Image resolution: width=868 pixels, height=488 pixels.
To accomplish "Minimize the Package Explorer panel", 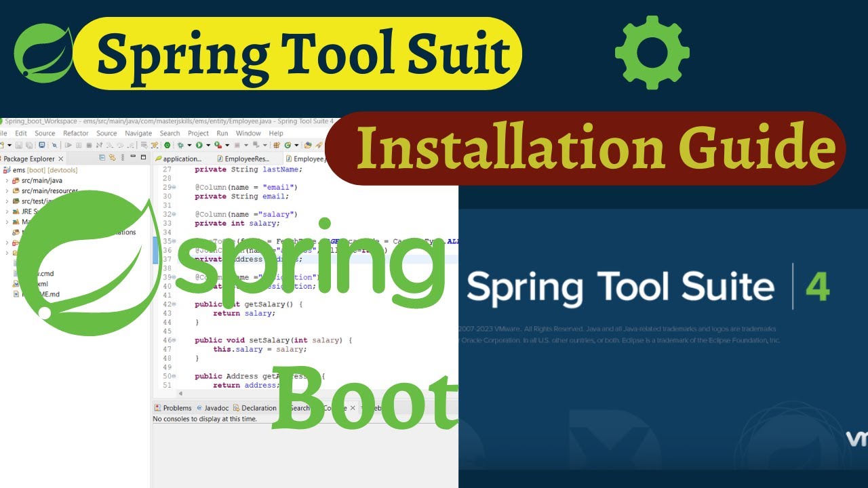I will pyautogui.click(x=133, y=157).
